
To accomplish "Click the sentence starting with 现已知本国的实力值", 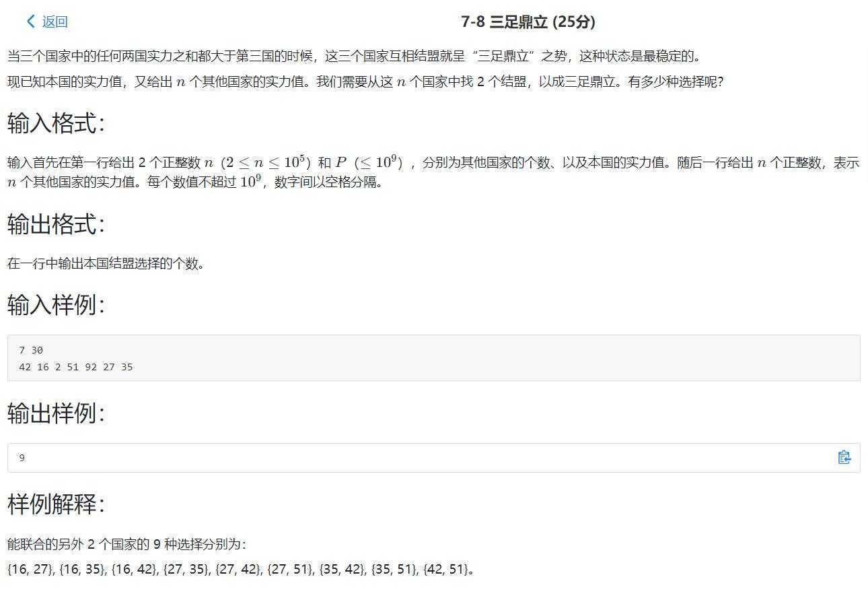I will coord(365,81).
